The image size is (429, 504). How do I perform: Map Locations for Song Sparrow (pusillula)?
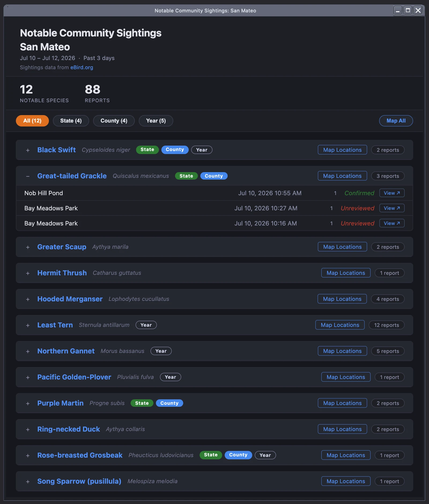point(346,481)
